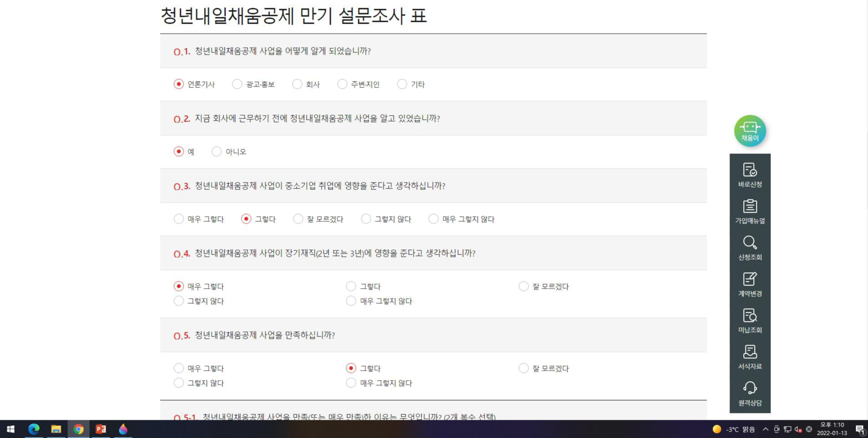Screen dimensions: 868x438
Task: Click the Q.4 question text
Action: (335, 253)
